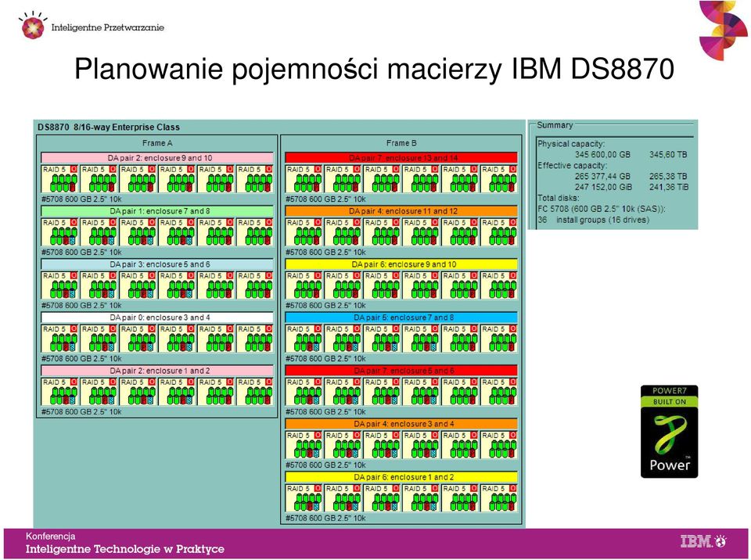Select first RAID 5 array under DA pair 2: enclosure 9 and 10
The width and height of the screenshot is (751, 560).
tap(60, 178)
